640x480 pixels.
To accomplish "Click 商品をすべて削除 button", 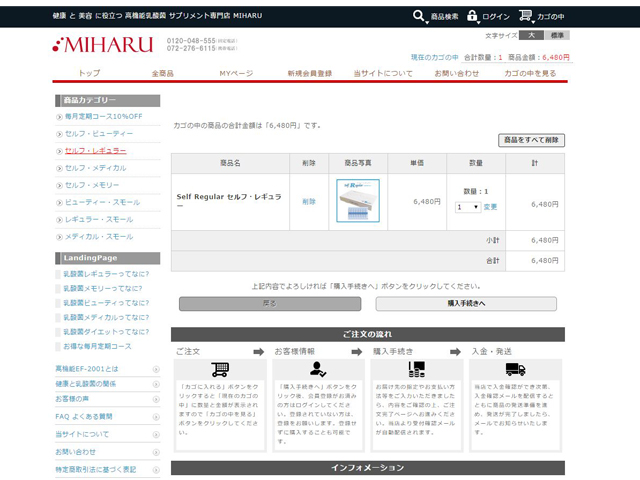I will tap(531, 140).
